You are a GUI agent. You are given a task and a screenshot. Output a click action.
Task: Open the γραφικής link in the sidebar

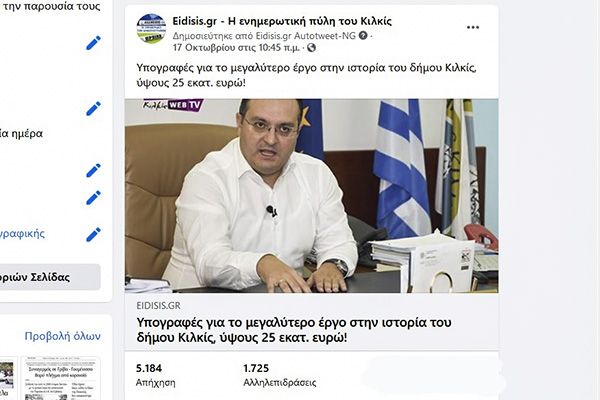pos(22,234)
